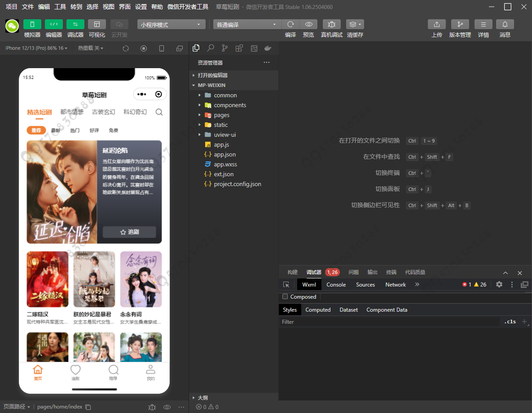Open real device debugging bug icon
Image resolution: width=532 pixels, height=413 pixels.
331,24
